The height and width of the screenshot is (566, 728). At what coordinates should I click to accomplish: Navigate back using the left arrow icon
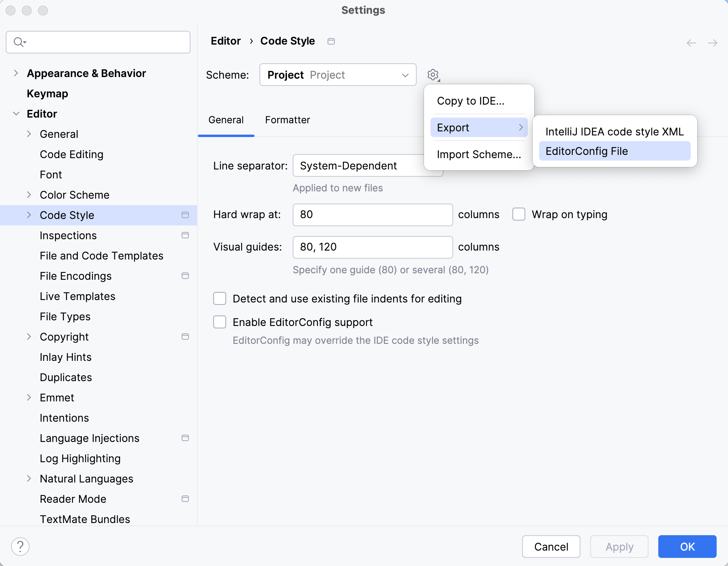tap(690, 43)
